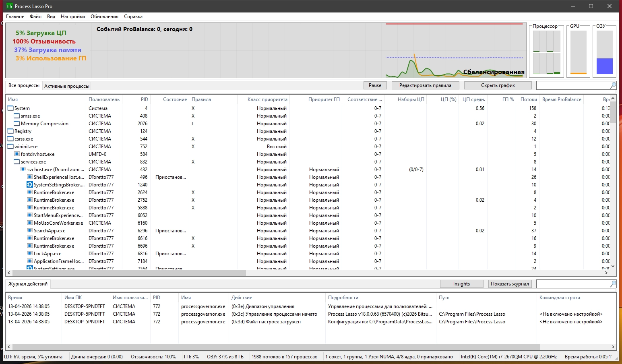The image size is (622, 364).
Task: Click the svchost.exe (DcomLaunch) process icon
Action: click(x=23, y=170)
